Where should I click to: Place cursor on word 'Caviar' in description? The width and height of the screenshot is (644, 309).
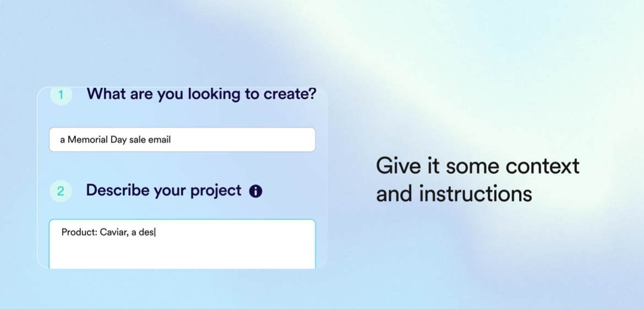point(114,232)
